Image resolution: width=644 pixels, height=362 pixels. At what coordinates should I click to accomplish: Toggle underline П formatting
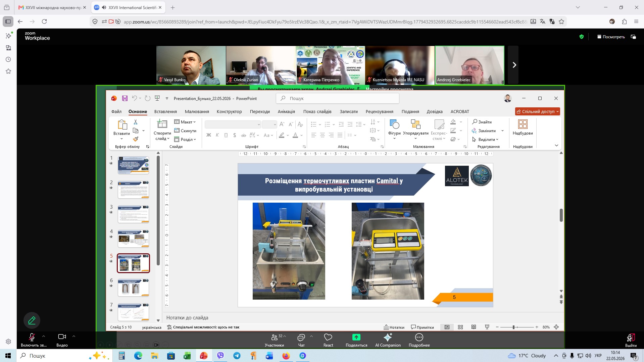pyautogui.click(x=226, y=135)
